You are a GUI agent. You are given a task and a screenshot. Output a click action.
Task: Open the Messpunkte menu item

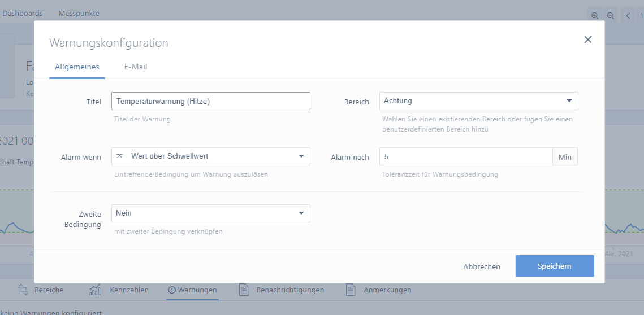79,13
